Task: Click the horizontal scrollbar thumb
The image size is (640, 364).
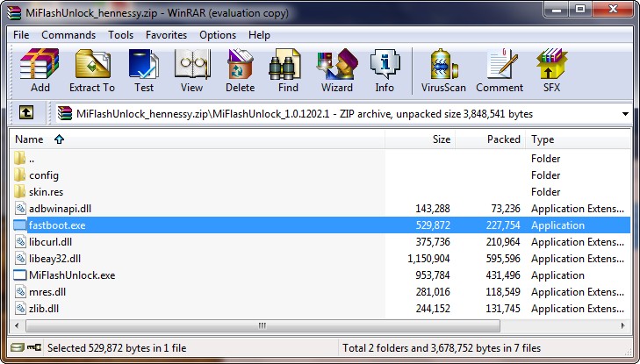Action: tap(262, 325)
